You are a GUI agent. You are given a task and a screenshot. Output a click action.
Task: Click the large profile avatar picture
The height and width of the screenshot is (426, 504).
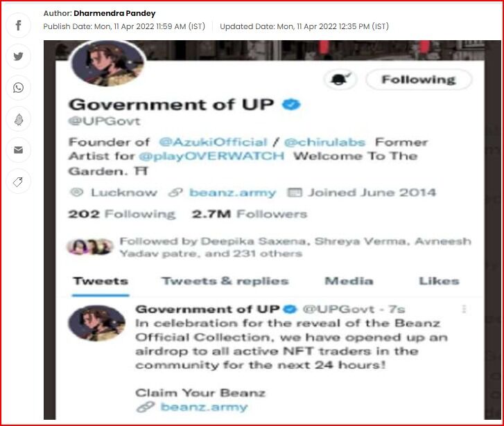[107, 64]
